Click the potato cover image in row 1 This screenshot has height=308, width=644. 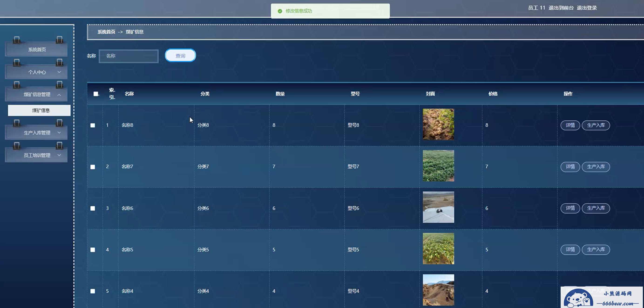coord(438,124)
